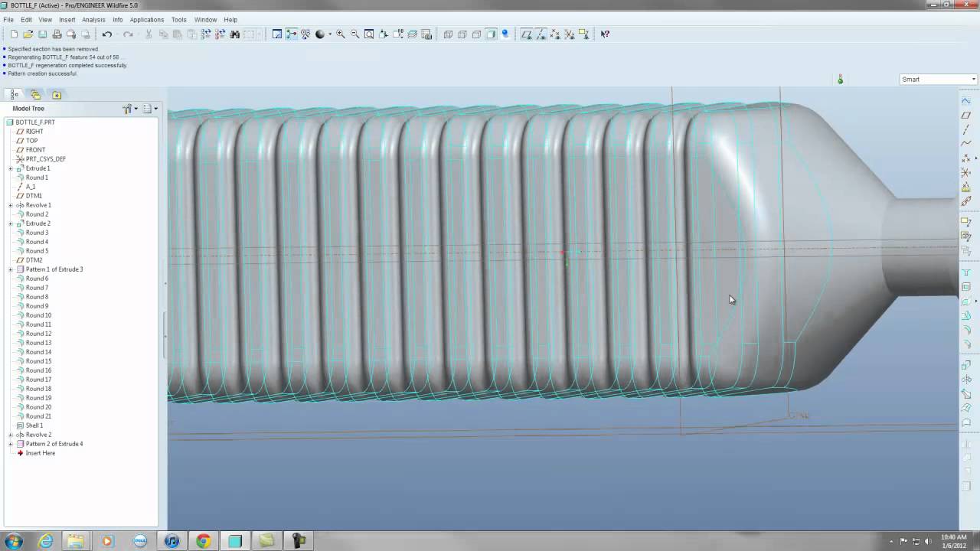The width and height of the screenshot is (980, 551).
Task: Open the Windows Start menu
Action: tap(13, 541)
